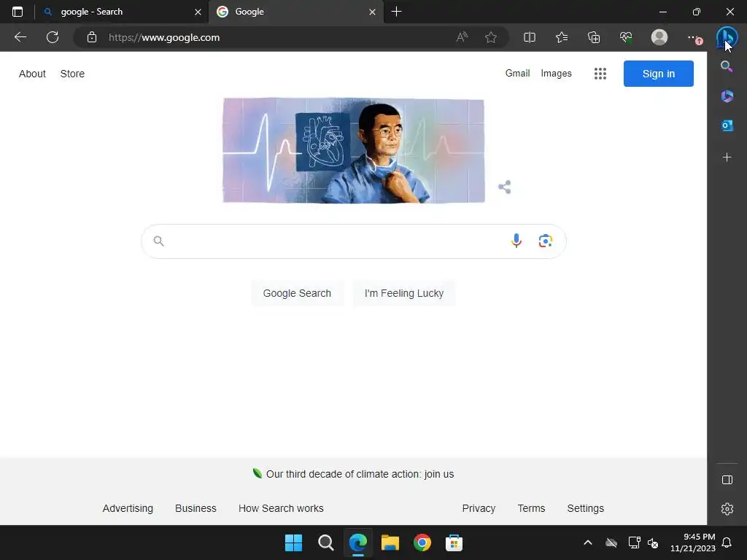Click I'm Feeling Lucky button
The height and width of the screenshot is (560, 747).
coord(404,293)
